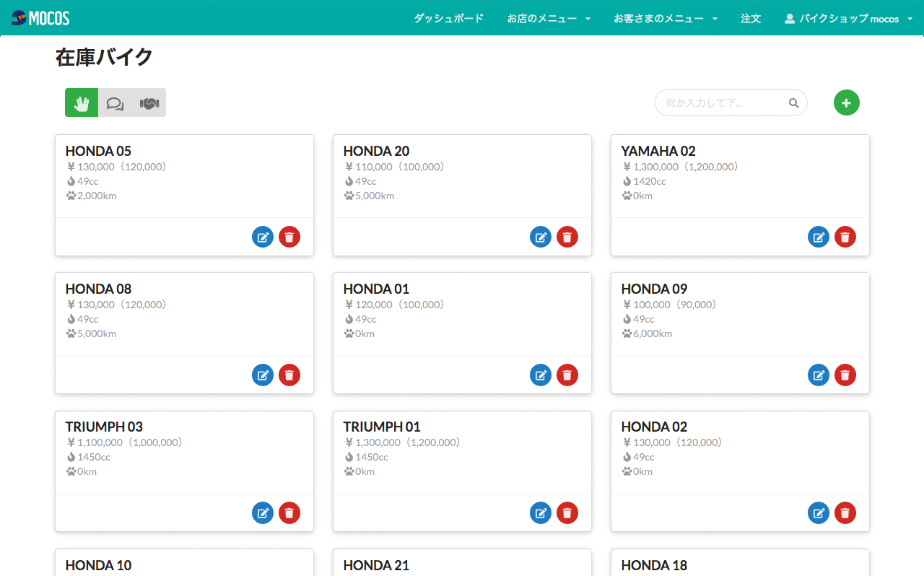Click the green add bike button
The height and width of the screenshot is (576, 924).
pyautogui.click(x=847, y=102)
